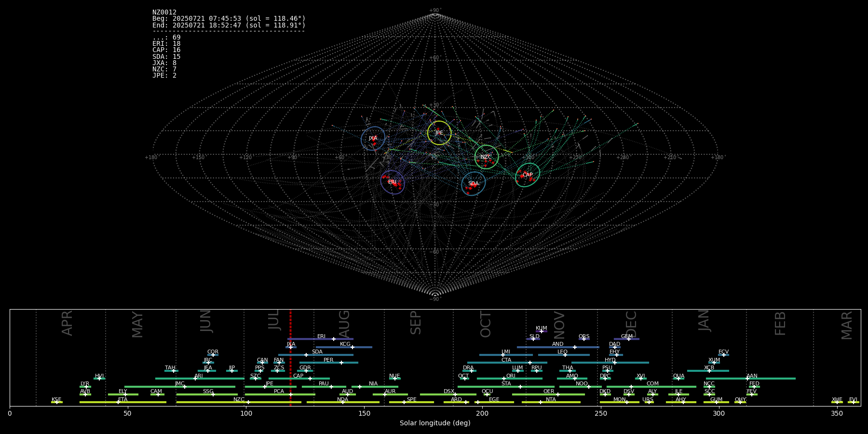Click the AND shower bar in the timeline
The width and height of the screenshot is (868, 434).
(558, 347)
